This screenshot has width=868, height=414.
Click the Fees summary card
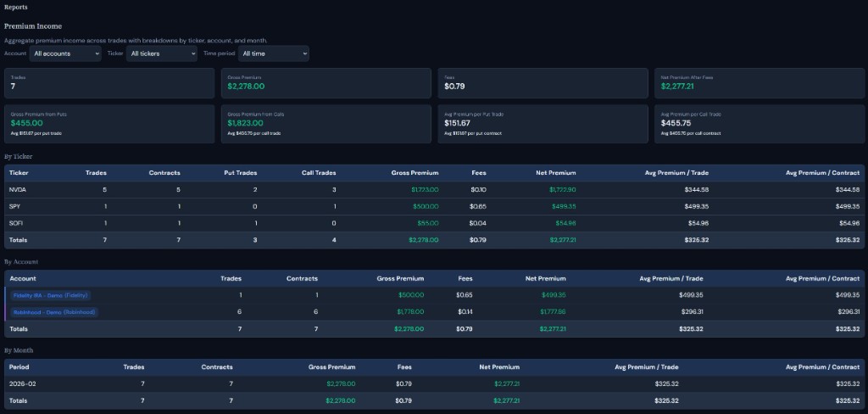coord(543,83)
